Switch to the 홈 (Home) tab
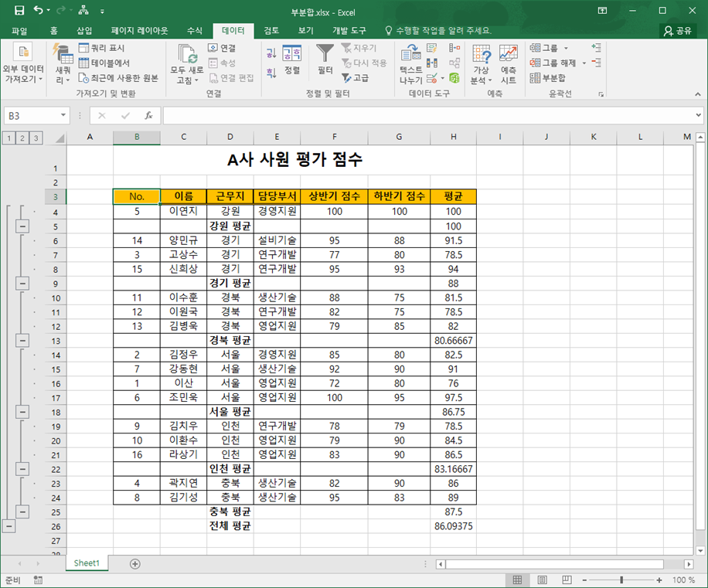The width and height of the screenshot is (708, 588). pos(54,30)
